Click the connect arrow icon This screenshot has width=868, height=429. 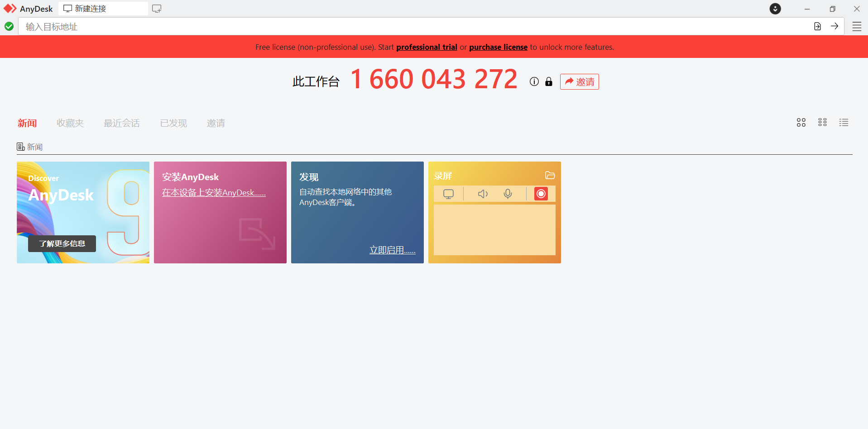point(834,26)
